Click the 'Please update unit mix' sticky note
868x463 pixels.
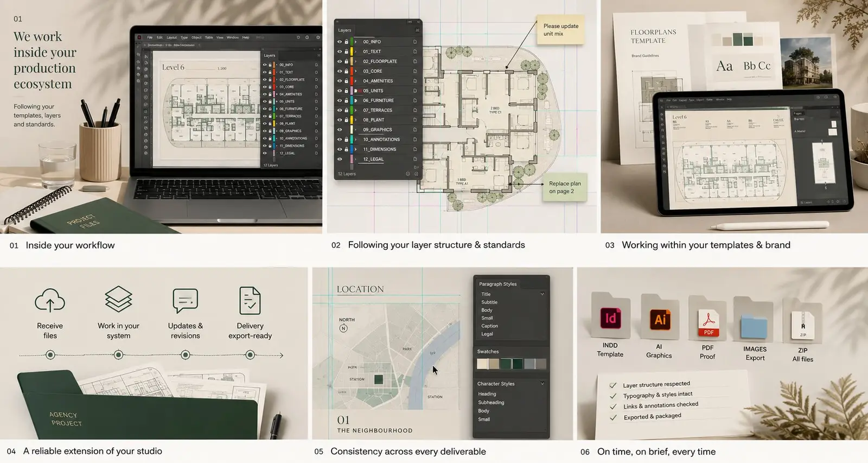561,30
